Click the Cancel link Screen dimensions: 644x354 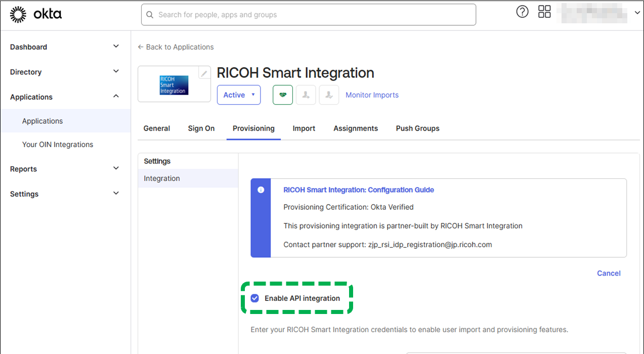pos(609,273)
